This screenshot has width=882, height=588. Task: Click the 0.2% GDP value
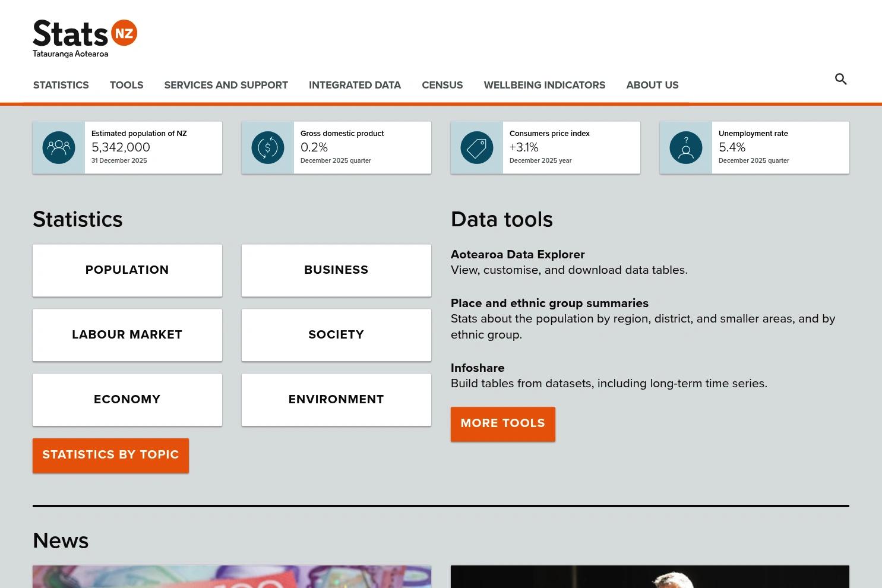click(314, 147)
